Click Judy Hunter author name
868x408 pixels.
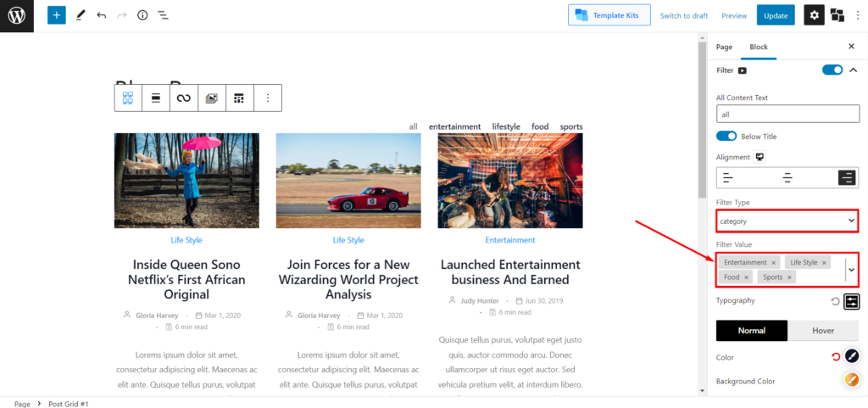(480, 301)
